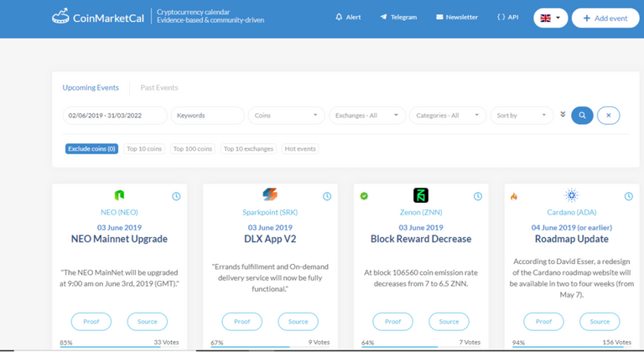644x352 pixels.
Task: Click Proof on Roadmap Update card
Action: pos(543,322)
